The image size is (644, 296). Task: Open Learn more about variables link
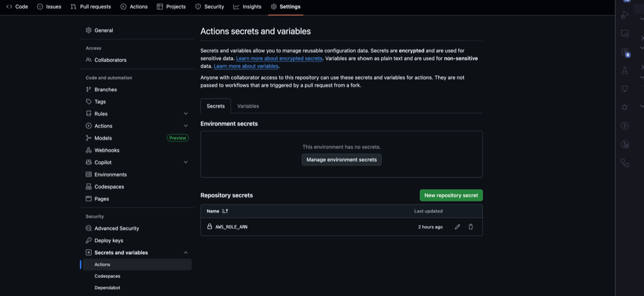246,66
